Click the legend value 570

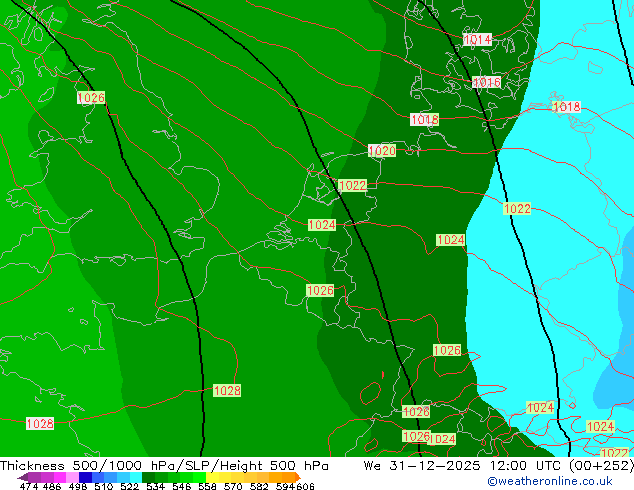tap(233, 486)
